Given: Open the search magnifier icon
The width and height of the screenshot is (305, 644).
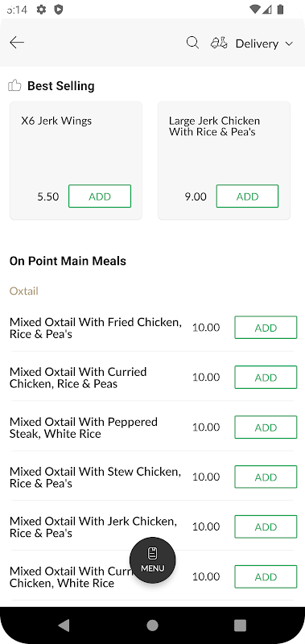Looking at the screenshot, I should (192, 43).
